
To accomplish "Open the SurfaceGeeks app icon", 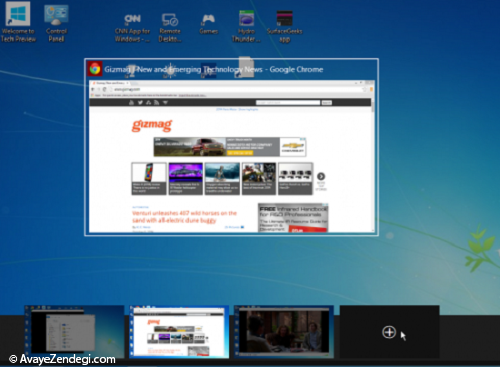I will 284,27.
